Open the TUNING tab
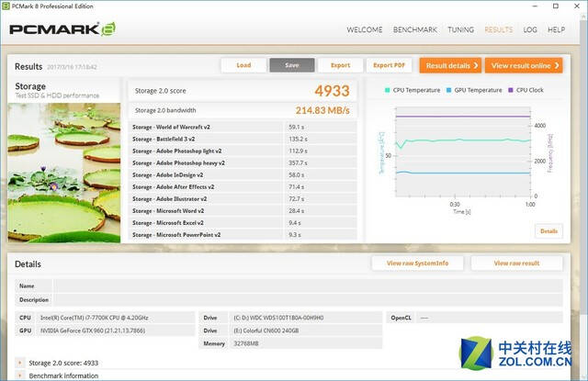 (460, 29)
